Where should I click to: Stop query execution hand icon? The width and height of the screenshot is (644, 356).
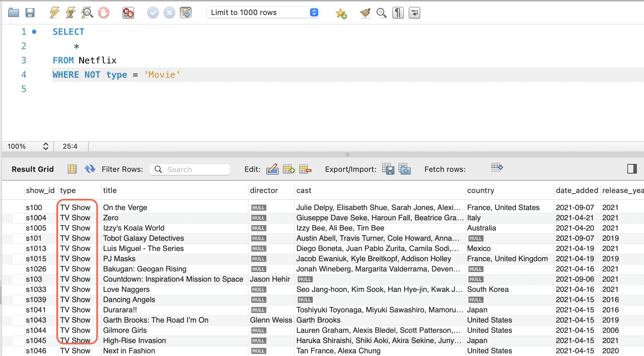tap(104, 13)
